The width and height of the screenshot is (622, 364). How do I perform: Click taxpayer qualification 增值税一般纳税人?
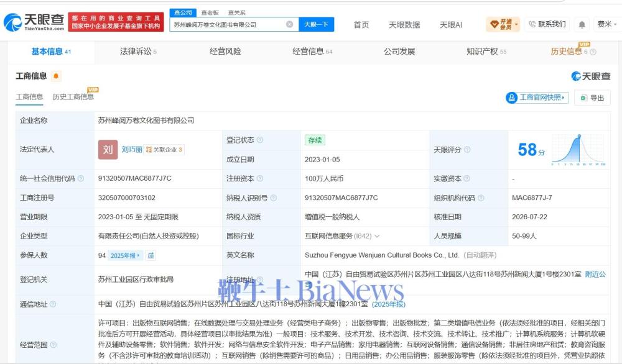pos(332,217)
